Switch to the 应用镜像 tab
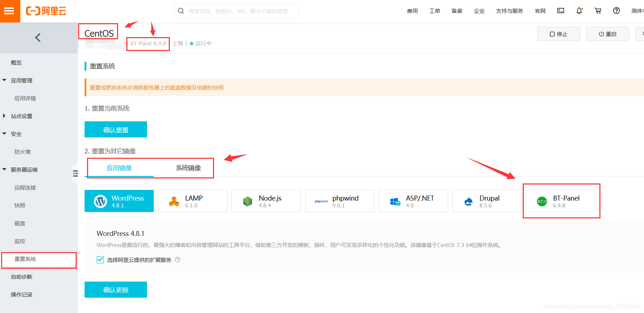Viewport: 644px width, 313px height. (x=119, y=168)
